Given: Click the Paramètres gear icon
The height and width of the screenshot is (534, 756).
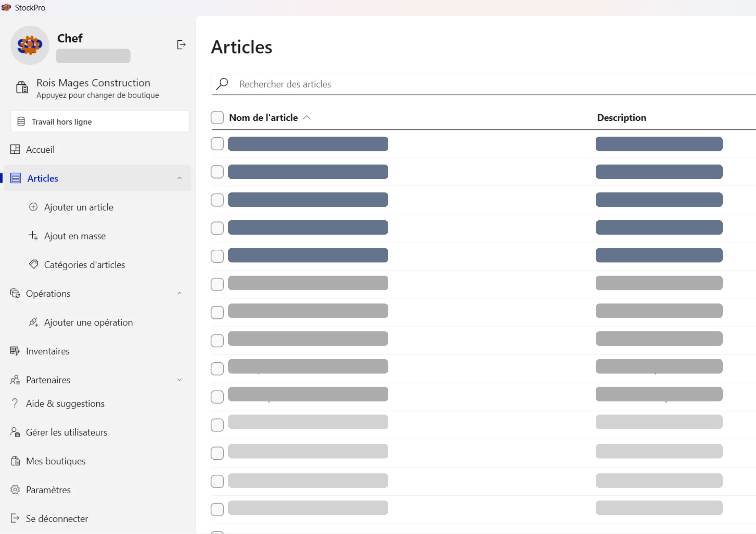Looking at the screenshot, I should 15,490.
